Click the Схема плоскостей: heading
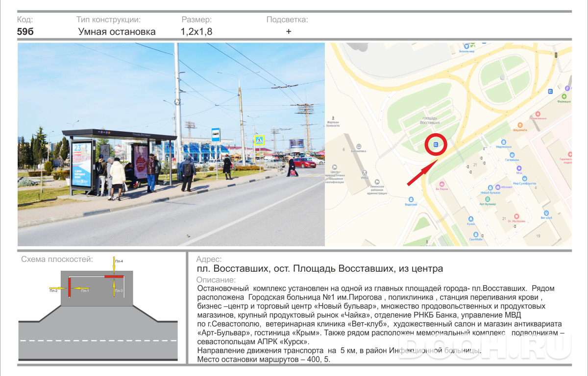Screen dimensions: 588x376 57,259
